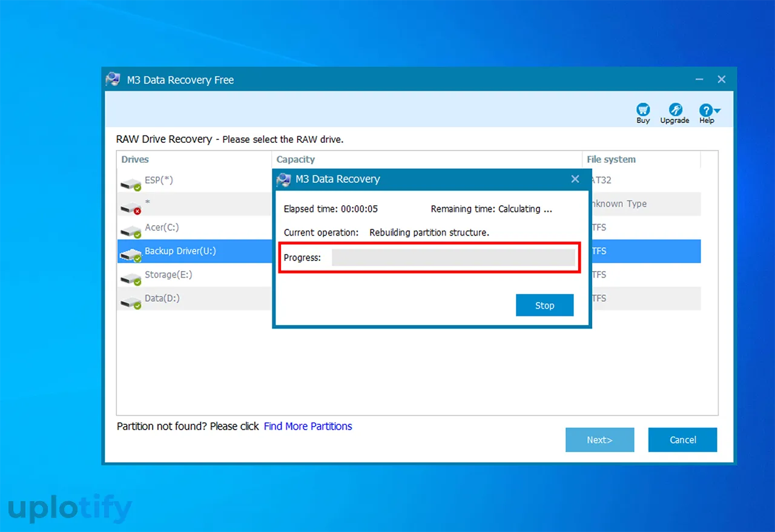Click the M3 Data Recovery Free app icon
775x532 pixels.
pyautogui.click(x=113, y=79)
